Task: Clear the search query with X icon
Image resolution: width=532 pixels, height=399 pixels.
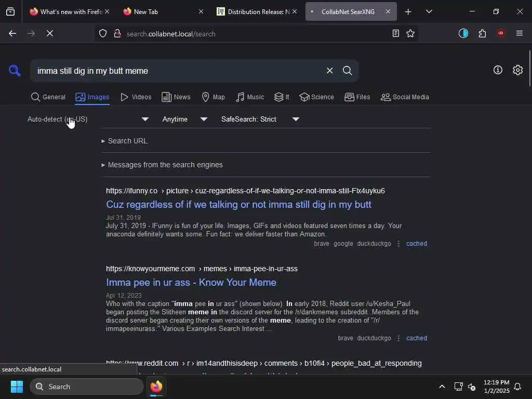Action: [329, 71]
